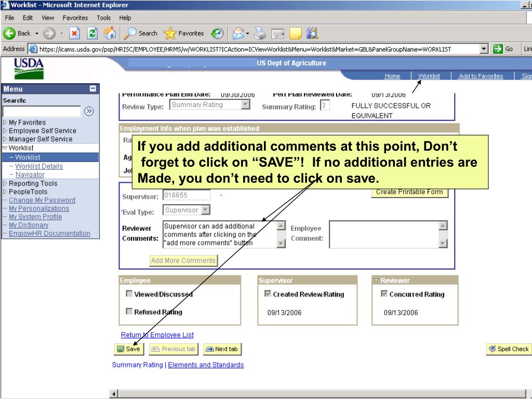The width and height of the screenshot is (532, 399).
Task: Click the green Go arrow button
Action: (498, 49)
